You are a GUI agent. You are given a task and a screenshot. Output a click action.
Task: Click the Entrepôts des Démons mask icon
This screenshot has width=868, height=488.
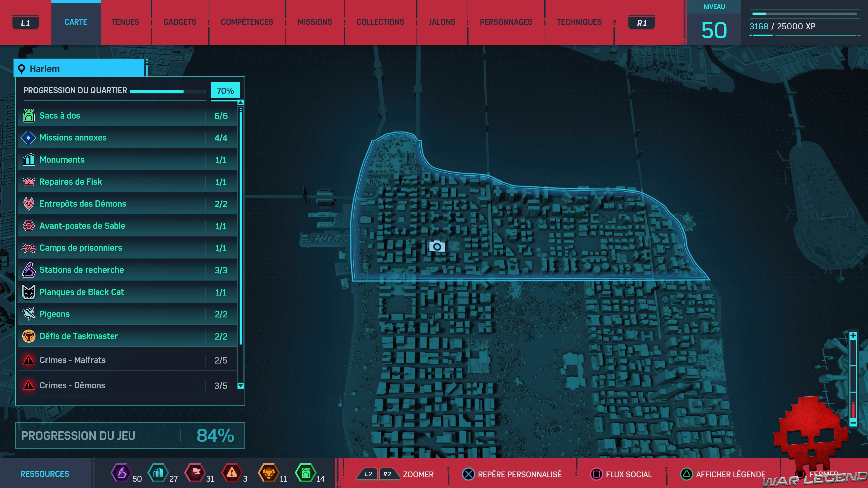[29, 204]
